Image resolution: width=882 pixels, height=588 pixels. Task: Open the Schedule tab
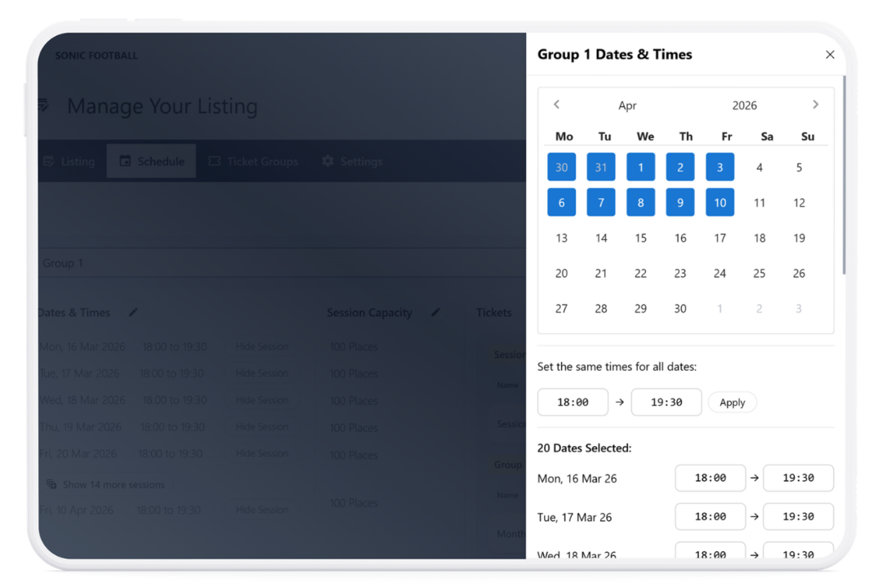pyautogui.click(x=151, y=162)
